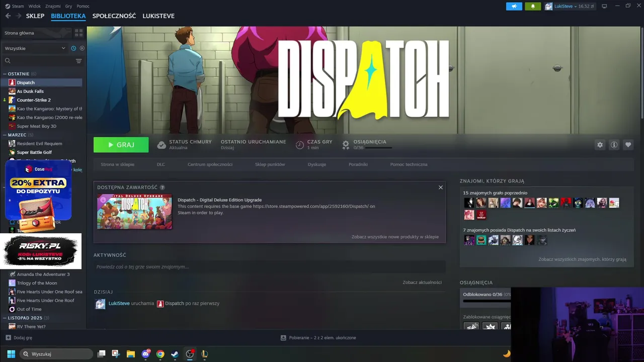Screen dimensions: 644x362
Task: Open the Pomoc menu
Action: click(83, 6)
